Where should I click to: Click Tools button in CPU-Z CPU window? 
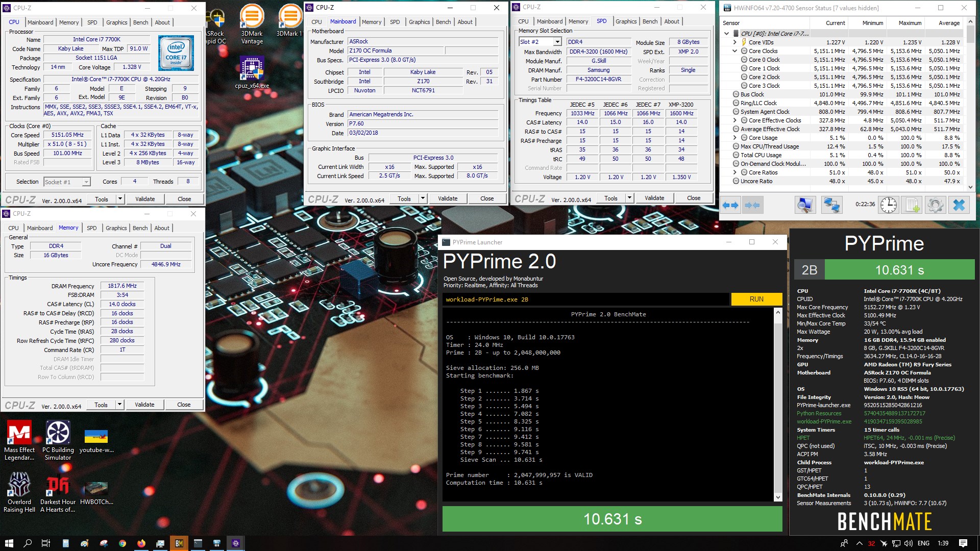(x=102, y=199)
